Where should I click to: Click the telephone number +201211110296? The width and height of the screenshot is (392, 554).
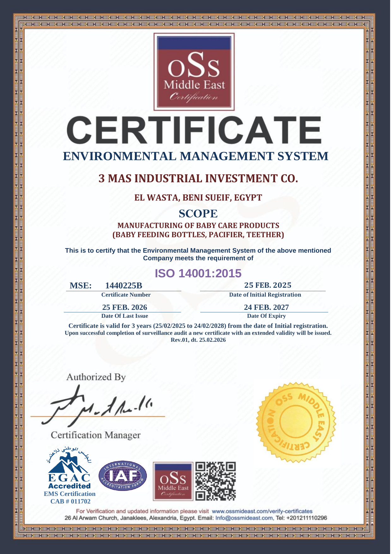tap(306, 518)
